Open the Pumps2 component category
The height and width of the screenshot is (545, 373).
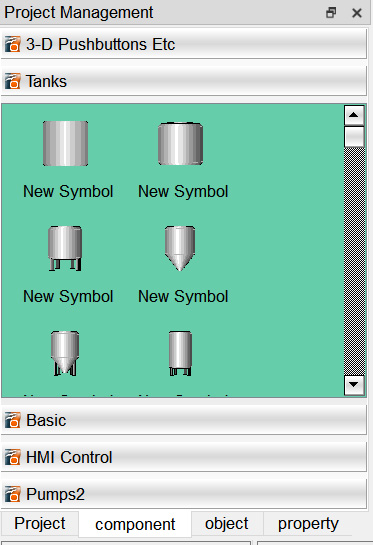pos(184,494)
